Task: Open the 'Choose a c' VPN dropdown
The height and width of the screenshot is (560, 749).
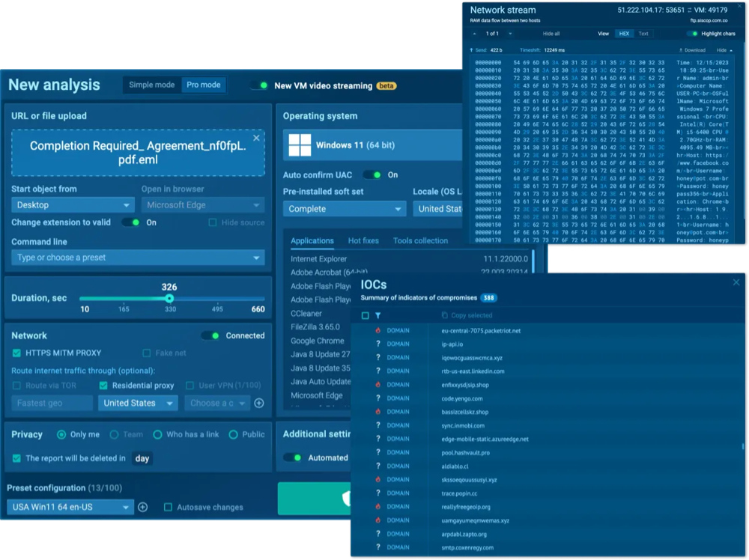Action: 217,403
